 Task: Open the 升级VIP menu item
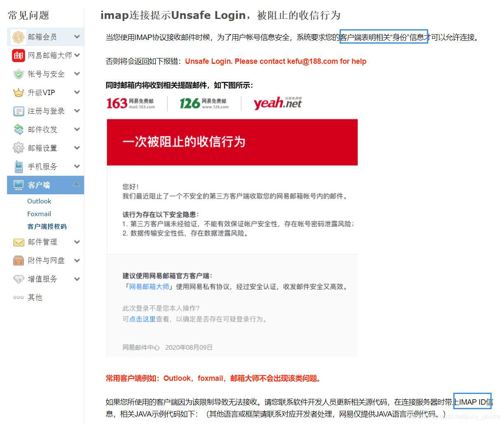[45, 93]
